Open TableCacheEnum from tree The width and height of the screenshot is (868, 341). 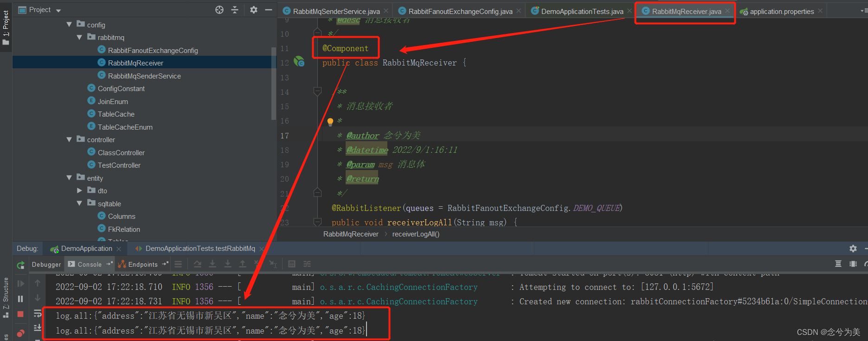pos(125,127)
